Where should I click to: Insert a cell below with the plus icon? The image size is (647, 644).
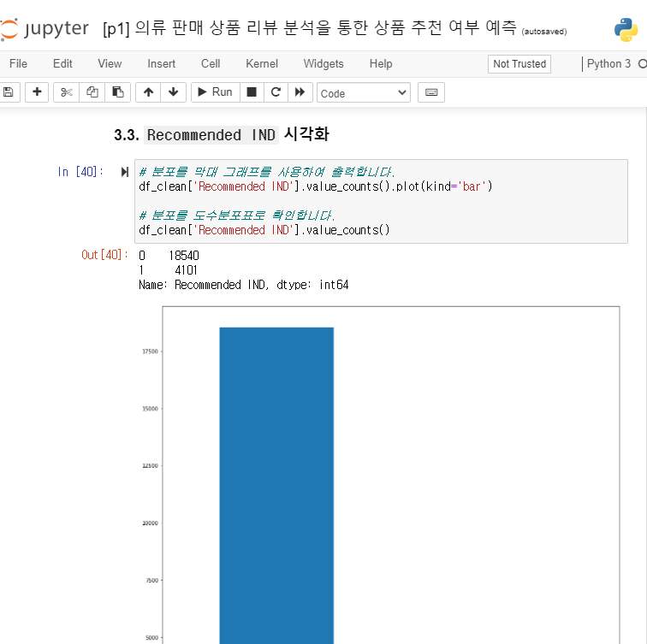point(37,92)
